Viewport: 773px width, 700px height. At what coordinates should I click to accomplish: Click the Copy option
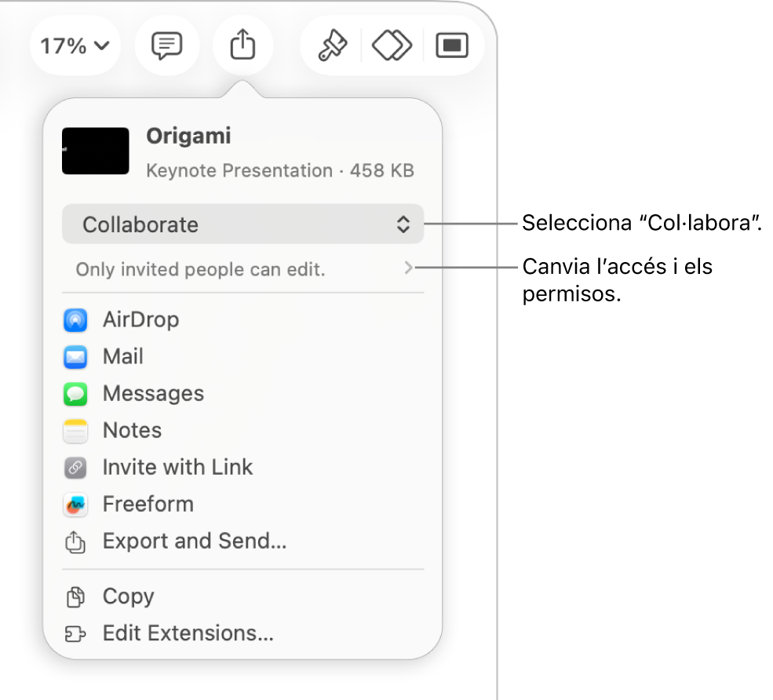tap(128, 597)
